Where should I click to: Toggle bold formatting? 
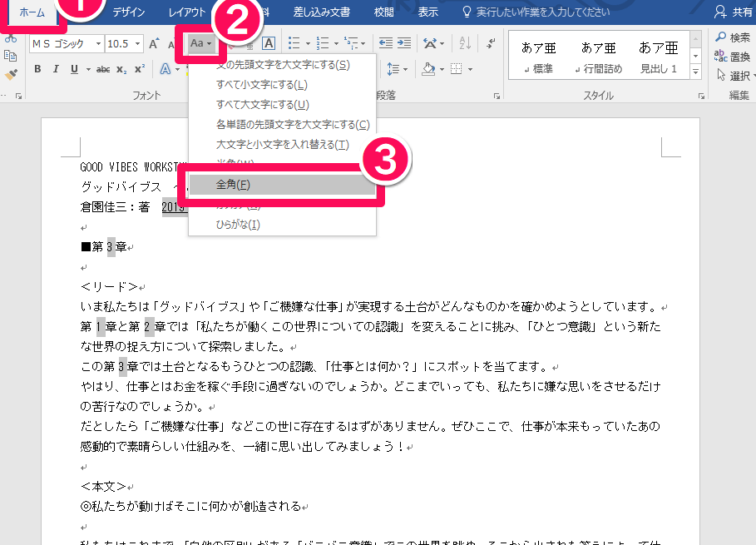point(37,69)
